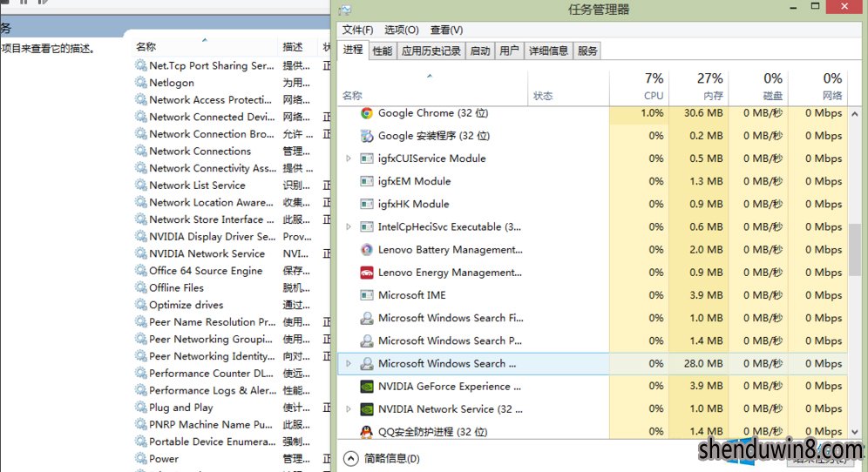Select the 进程 tab
The image size is (868, 472).
tap(353, 50)
